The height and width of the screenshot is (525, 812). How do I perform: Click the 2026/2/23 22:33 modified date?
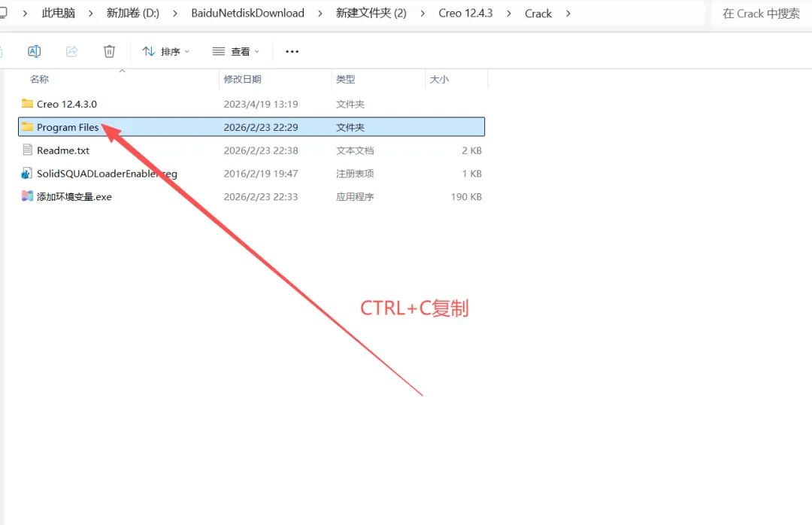261,197
